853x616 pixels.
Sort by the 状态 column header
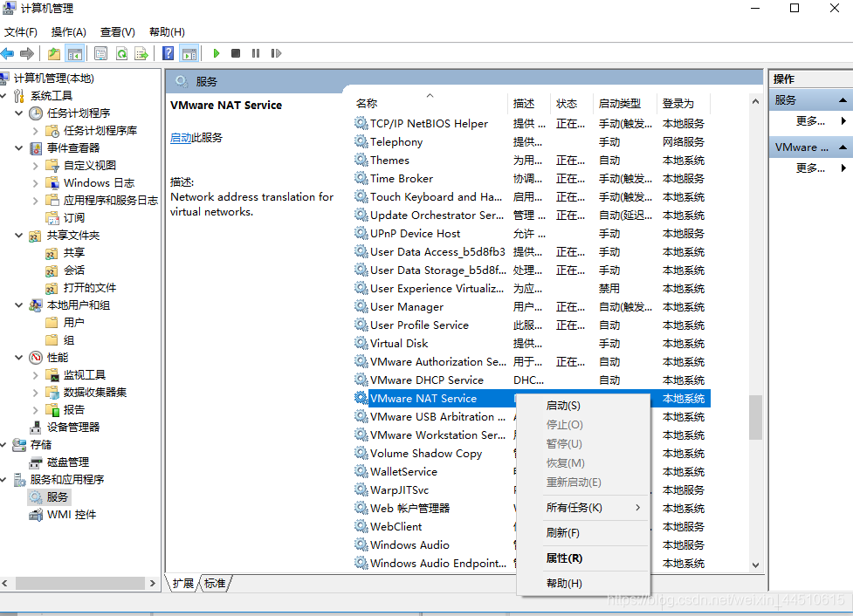click(571, 103)
